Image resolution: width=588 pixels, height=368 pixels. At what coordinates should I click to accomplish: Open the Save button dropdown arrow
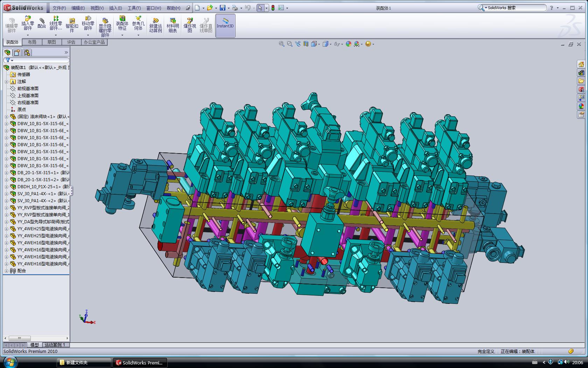click(x=228, y=8)
